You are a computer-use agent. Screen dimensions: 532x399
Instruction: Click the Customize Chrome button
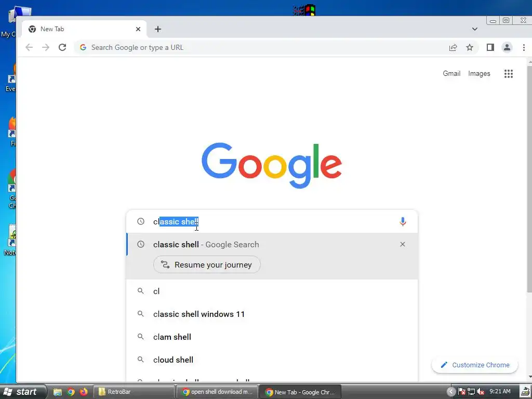pyautogui.click(x=475, y=365)
